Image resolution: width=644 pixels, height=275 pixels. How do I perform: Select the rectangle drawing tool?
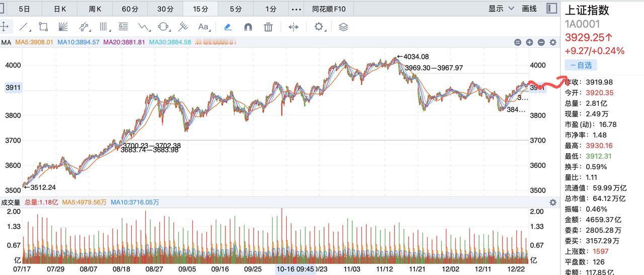pos(43,27)
